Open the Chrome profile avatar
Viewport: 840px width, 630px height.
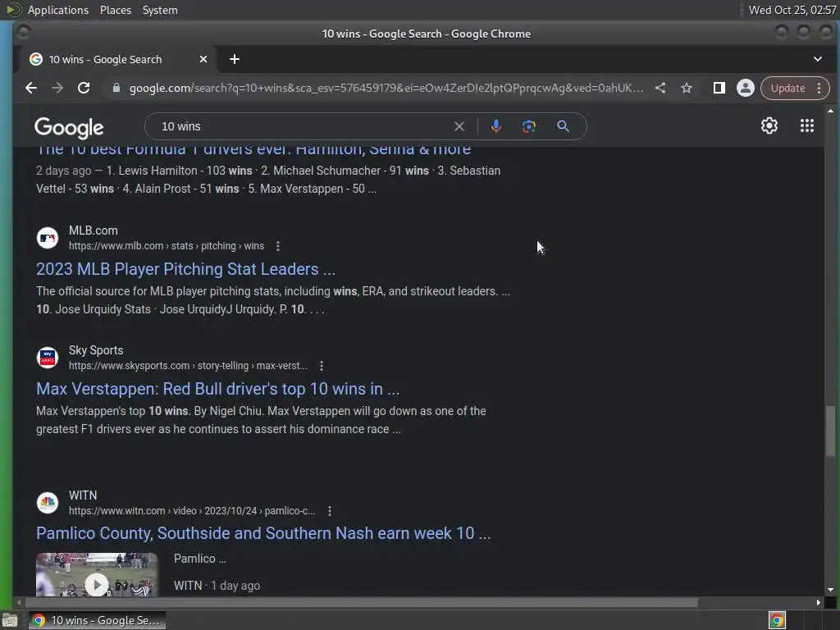[x=745, y=88]
